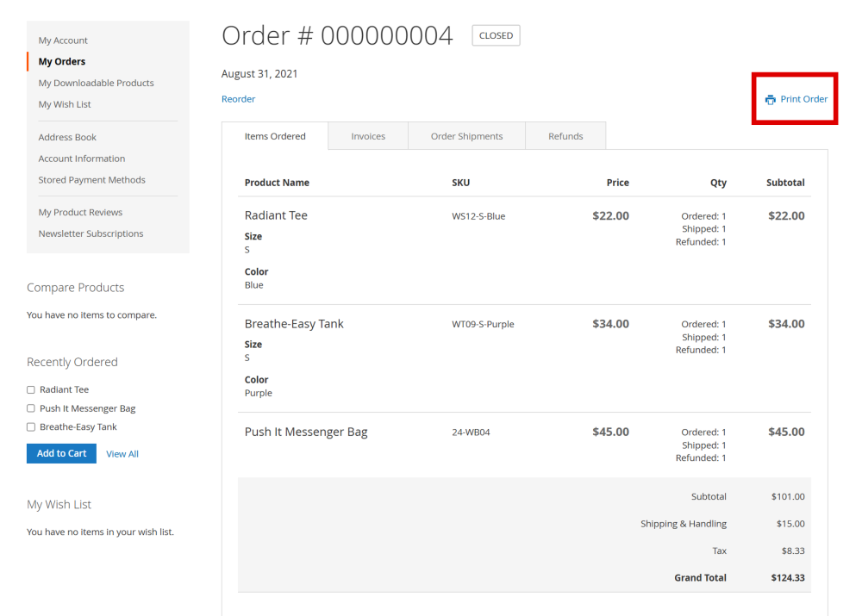The height and width of the screenshot is (616, 862).
Task: Select My Orders in the sidebar
Action: pos(62,61)
